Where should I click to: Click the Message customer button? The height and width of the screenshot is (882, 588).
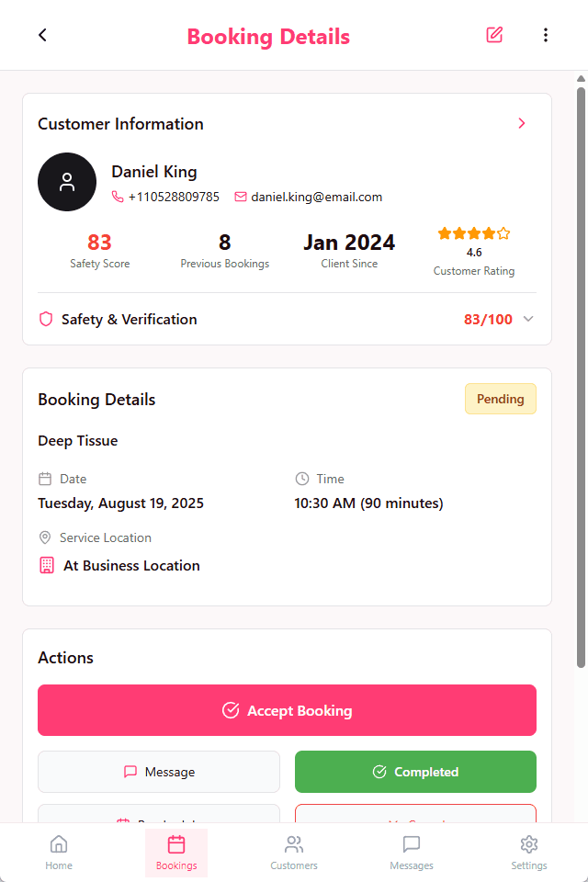click(159, 772)
